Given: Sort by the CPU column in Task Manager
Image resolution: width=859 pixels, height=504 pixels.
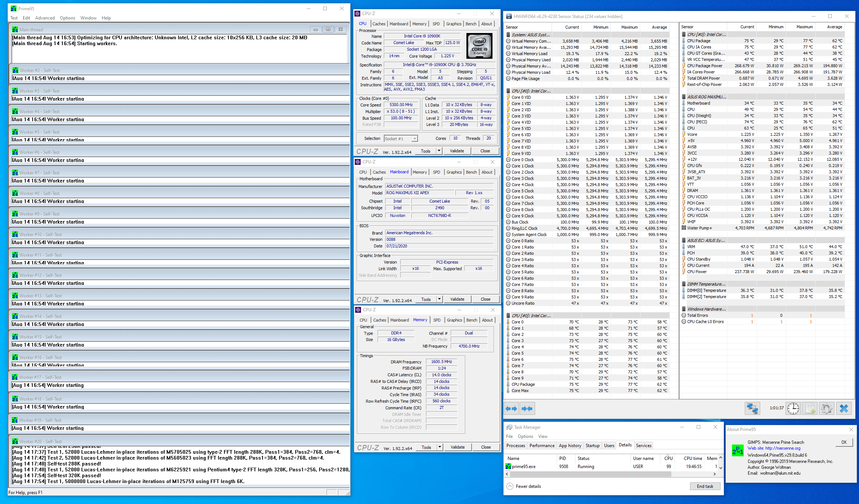Looking at the screenshot, I should tap(668, 458).
